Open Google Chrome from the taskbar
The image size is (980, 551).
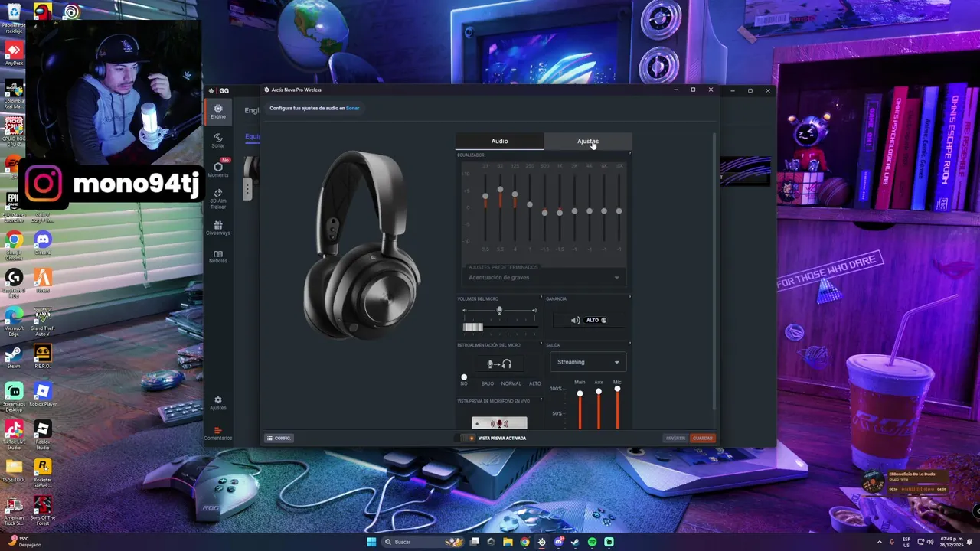click(524, 542)
